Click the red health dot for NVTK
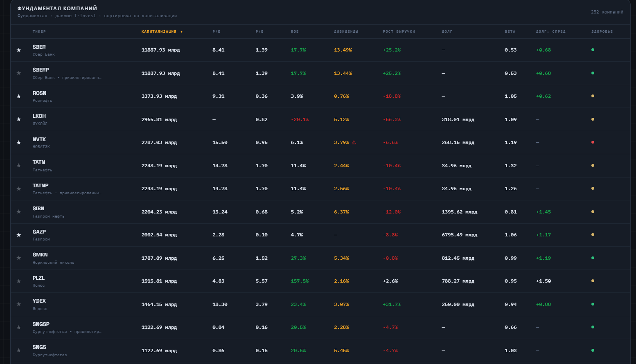 coord(593,142)
